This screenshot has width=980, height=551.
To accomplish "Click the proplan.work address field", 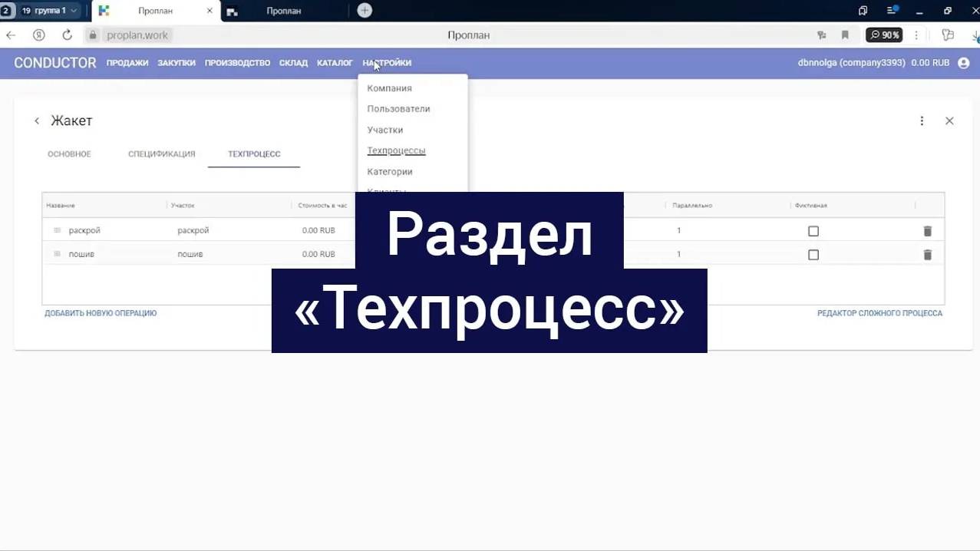I will [x=137, y=35].
